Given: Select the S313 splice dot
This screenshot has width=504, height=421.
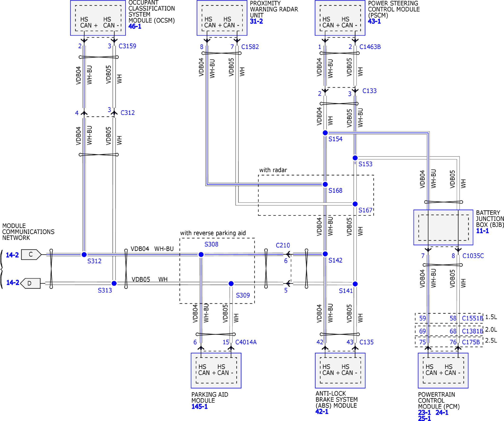Looking at the screenshot, I should tap(114, 283).
